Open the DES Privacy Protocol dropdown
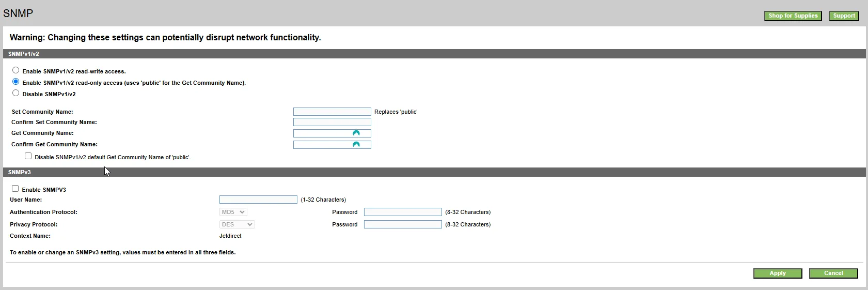The width and height of the screenshot is (868, 290). coord(237,224)
